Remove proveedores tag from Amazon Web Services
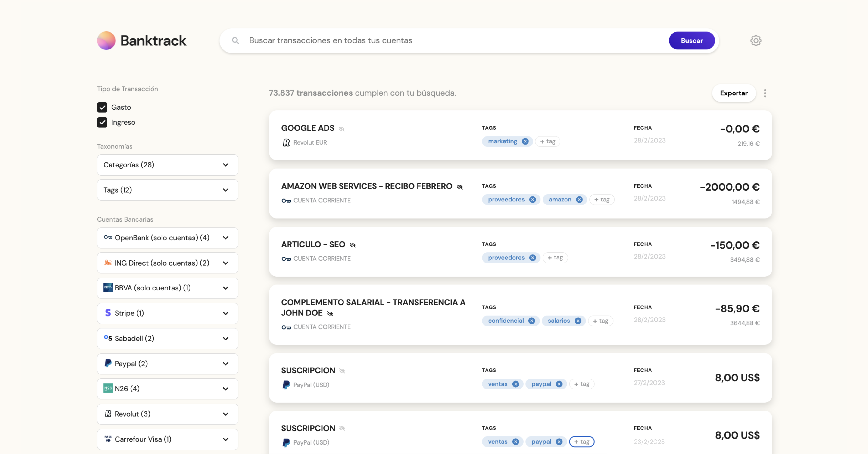 (x=532, y=199)
